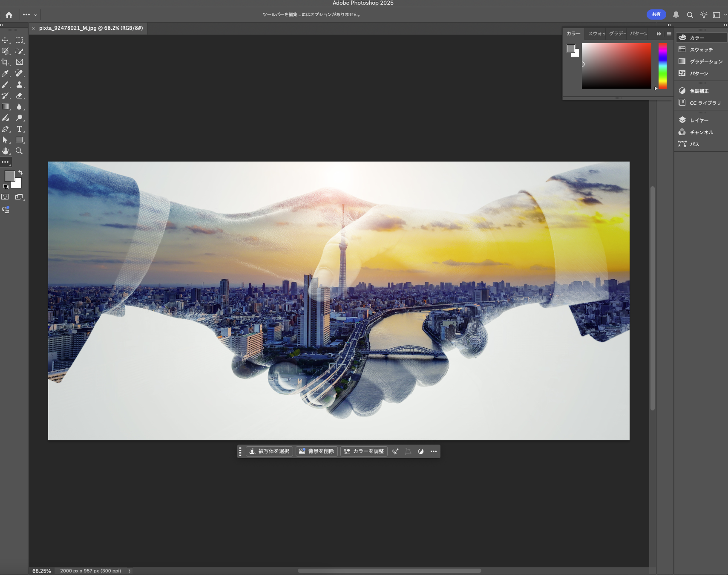The image size is (728, 575).
Task: Select the Pen tool
Action: [5, 129]
